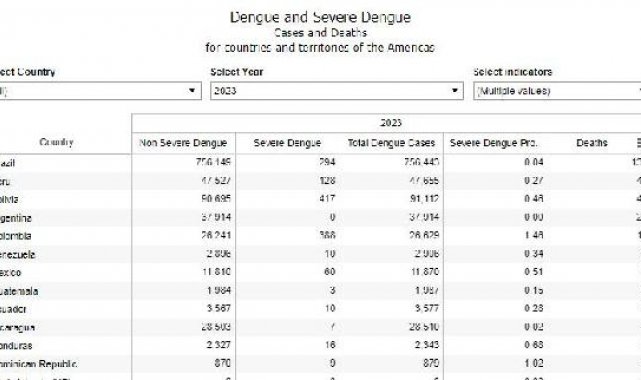Select the Mexico row label
Viewport: 641px width, 380px height.
(11, 273)
